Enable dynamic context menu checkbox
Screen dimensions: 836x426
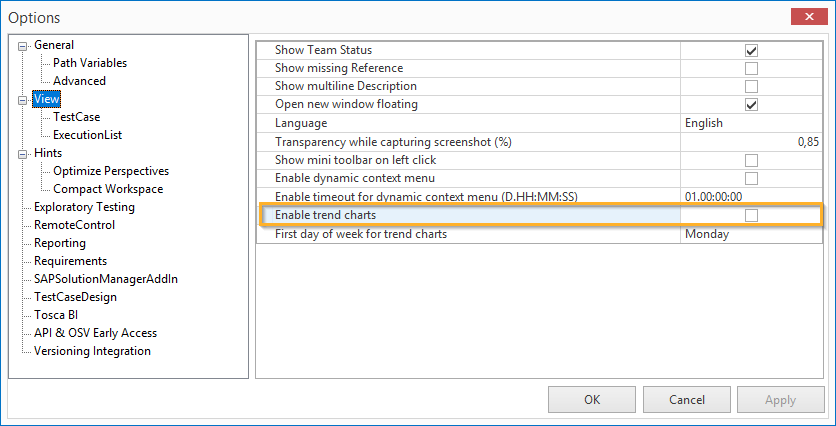point(751,178)
